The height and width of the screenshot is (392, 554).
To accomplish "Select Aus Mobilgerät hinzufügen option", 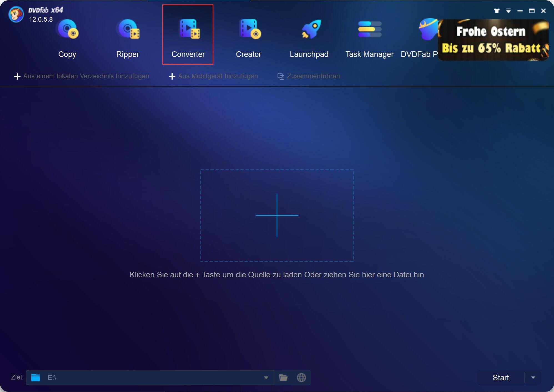I will 214,76.
